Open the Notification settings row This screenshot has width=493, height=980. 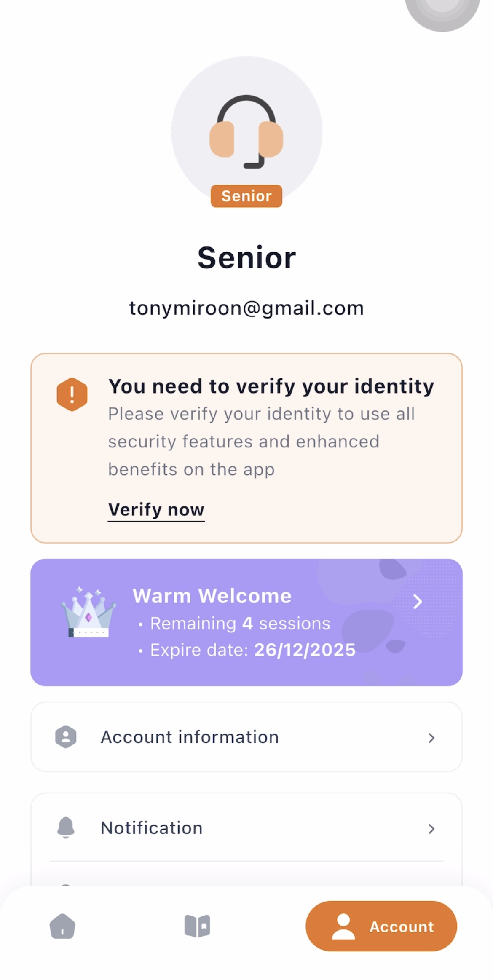(x=246, y=828)
